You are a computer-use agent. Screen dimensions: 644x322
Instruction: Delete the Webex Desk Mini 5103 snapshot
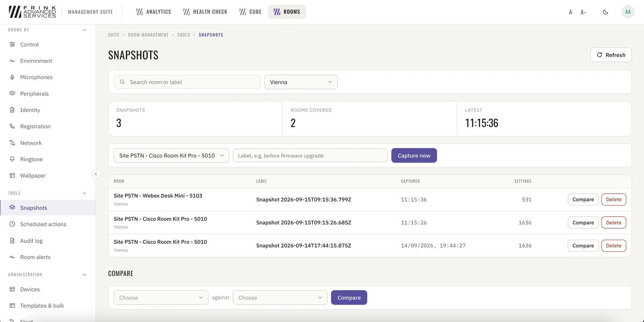pyautogui.click(x=614, y=200)
